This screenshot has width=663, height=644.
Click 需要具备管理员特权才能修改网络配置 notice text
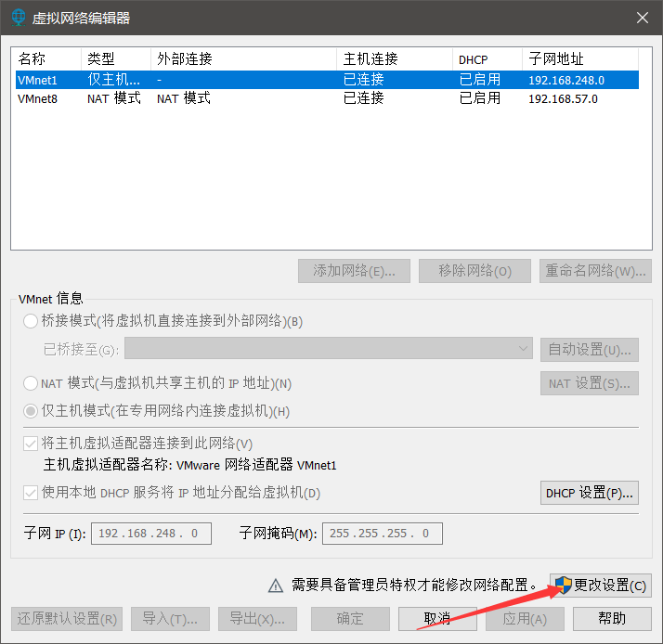pos(414,586)
